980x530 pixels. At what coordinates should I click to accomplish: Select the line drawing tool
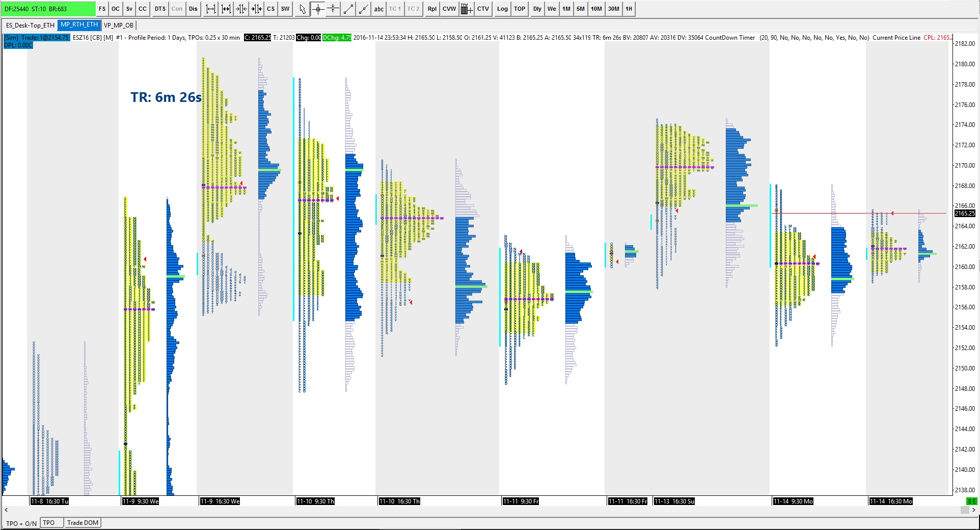tap(348, 9)
